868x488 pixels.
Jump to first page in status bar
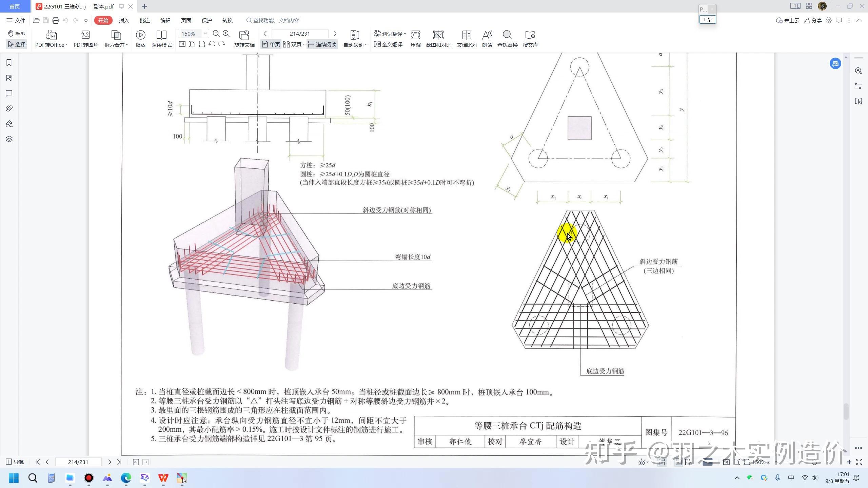(x=38, y=462)
